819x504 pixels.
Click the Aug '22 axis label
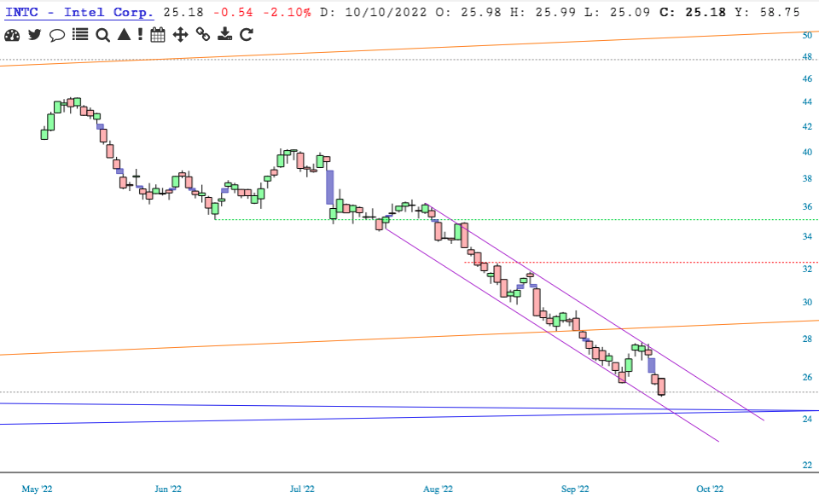click(438, 489)
